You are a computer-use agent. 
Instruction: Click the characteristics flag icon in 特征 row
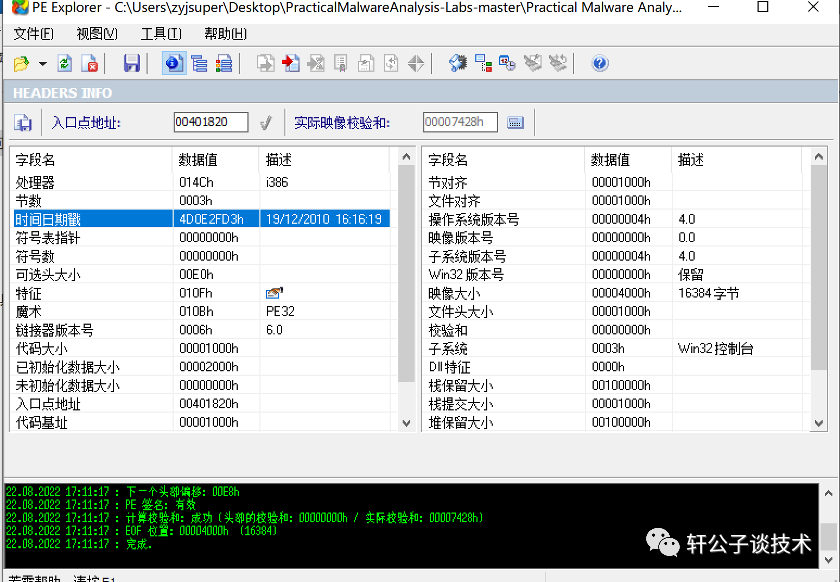click(x=274, y=293)
